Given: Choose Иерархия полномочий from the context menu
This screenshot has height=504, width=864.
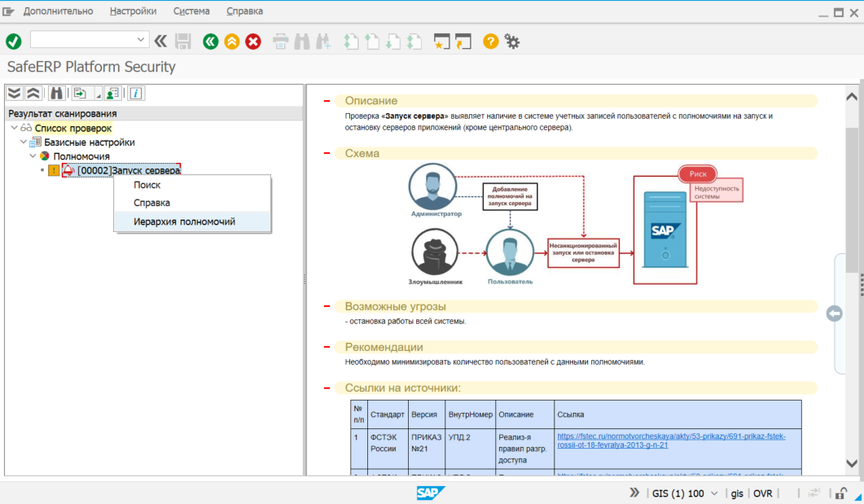Looking at the screenshot, I should click(x=192, y=221).
